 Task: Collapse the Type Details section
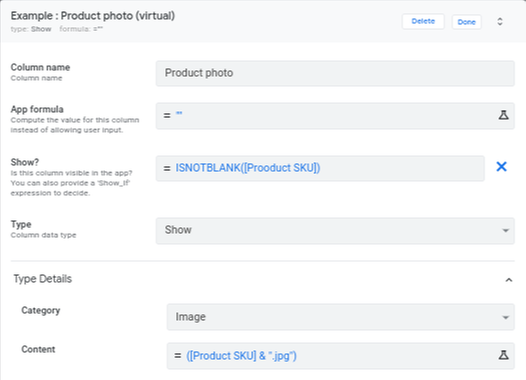[509, 280]
